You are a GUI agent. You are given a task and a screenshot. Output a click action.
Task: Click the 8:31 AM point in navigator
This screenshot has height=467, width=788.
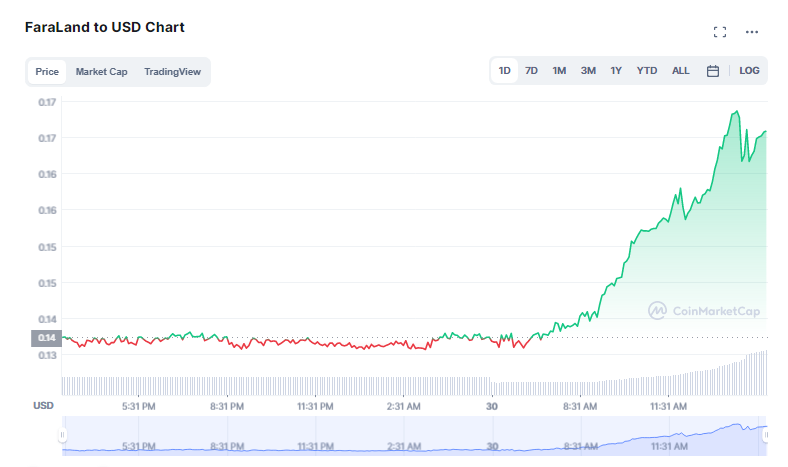coord(580,446)
